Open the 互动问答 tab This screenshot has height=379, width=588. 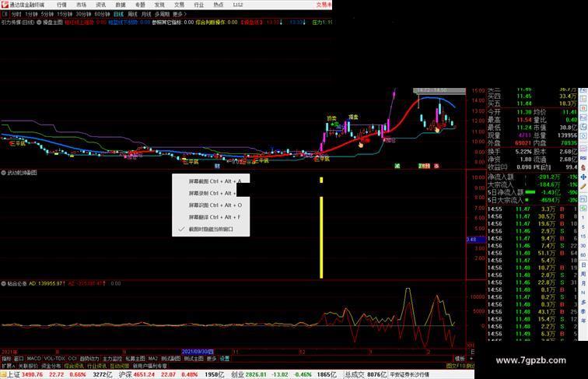tap(120, 366)
